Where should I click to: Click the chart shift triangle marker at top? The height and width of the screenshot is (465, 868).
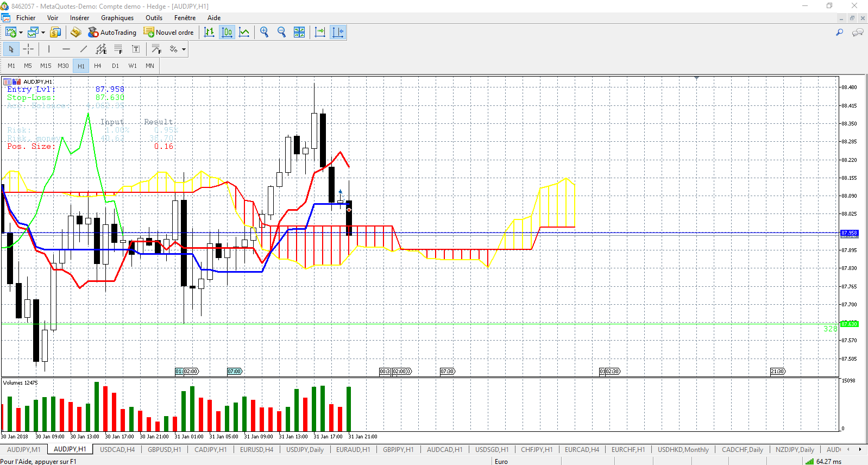696,78
